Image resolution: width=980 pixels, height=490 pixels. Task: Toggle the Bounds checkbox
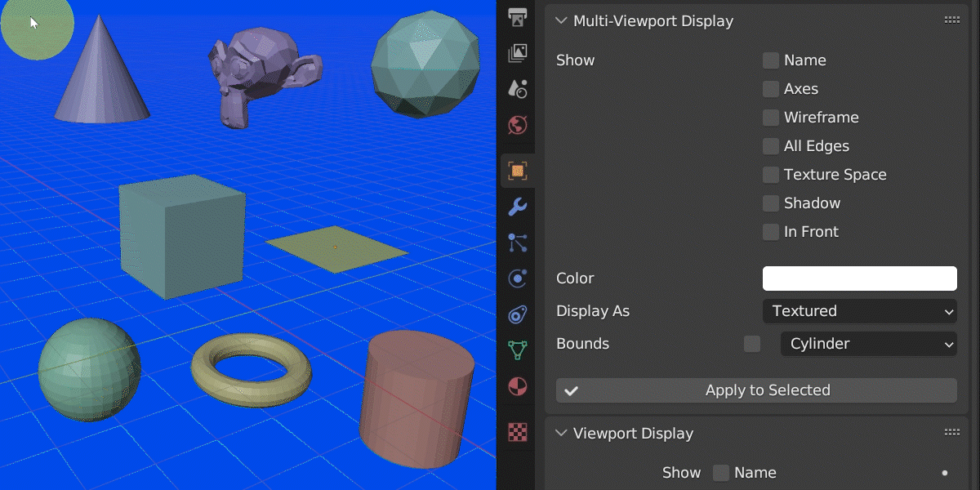pos(752,344)
